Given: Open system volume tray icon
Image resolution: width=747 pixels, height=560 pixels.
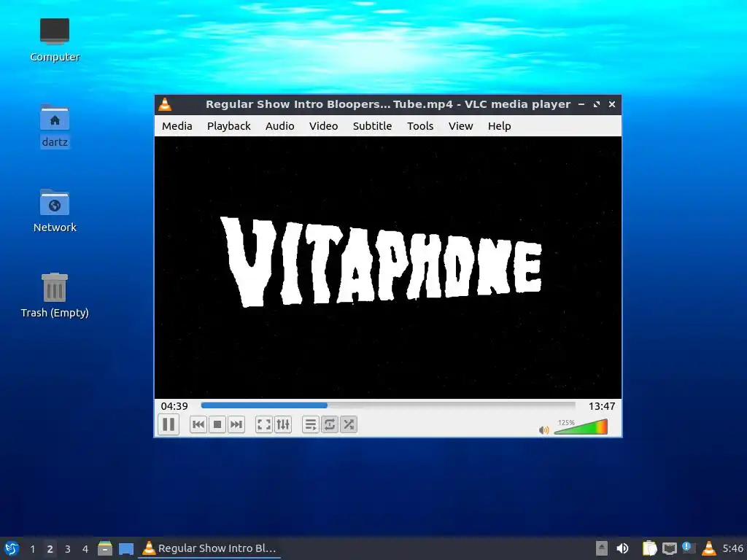Looking at the screenshot, I should pyautogui.click(x=622, y=548).
